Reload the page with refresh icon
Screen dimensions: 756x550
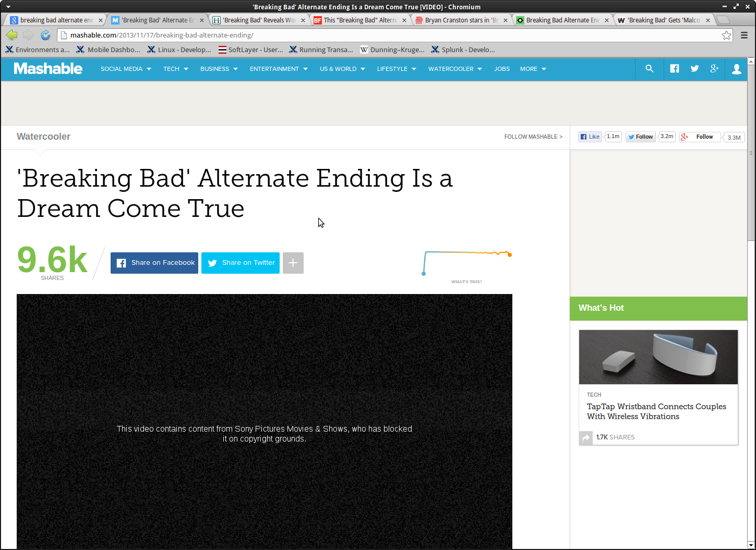[x=45, y=35]
